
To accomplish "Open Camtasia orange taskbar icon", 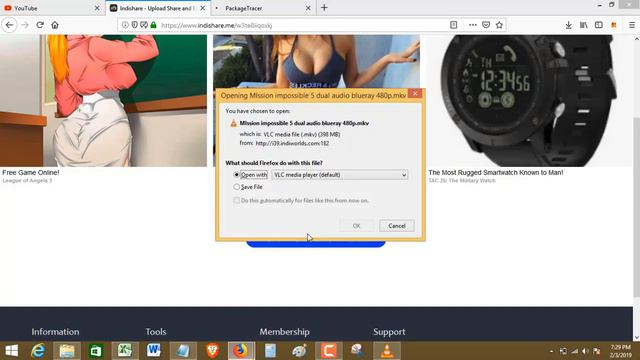I will [329, 351].
